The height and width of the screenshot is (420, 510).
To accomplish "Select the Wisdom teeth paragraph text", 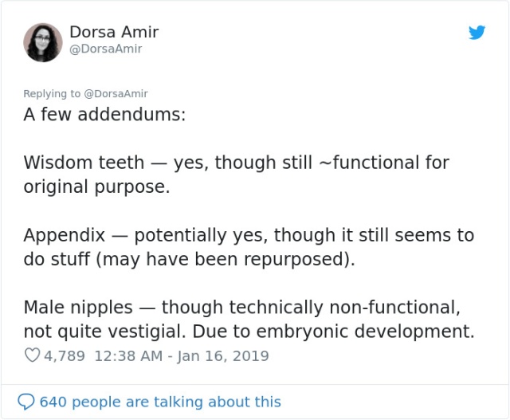I will pos(237,175).
